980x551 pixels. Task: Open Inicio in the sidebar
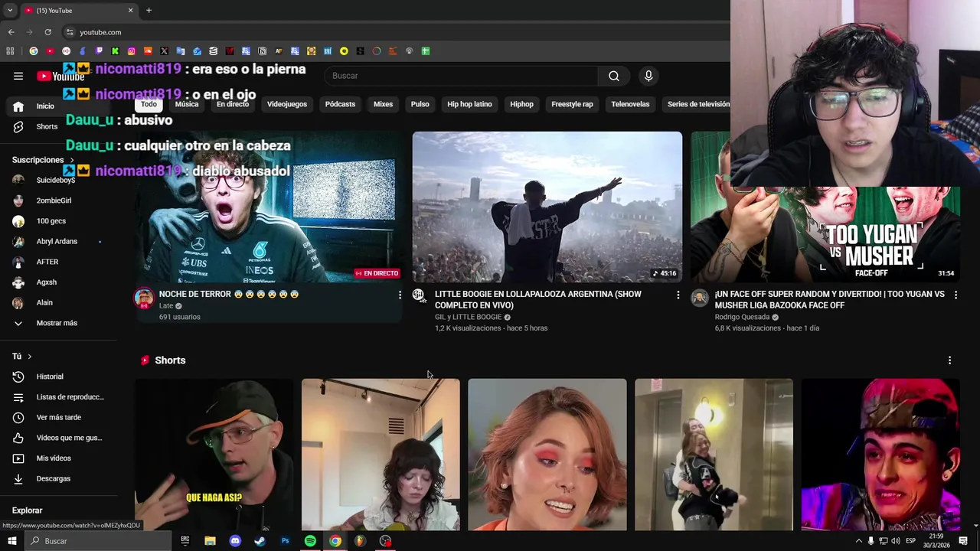pos(57,106)
